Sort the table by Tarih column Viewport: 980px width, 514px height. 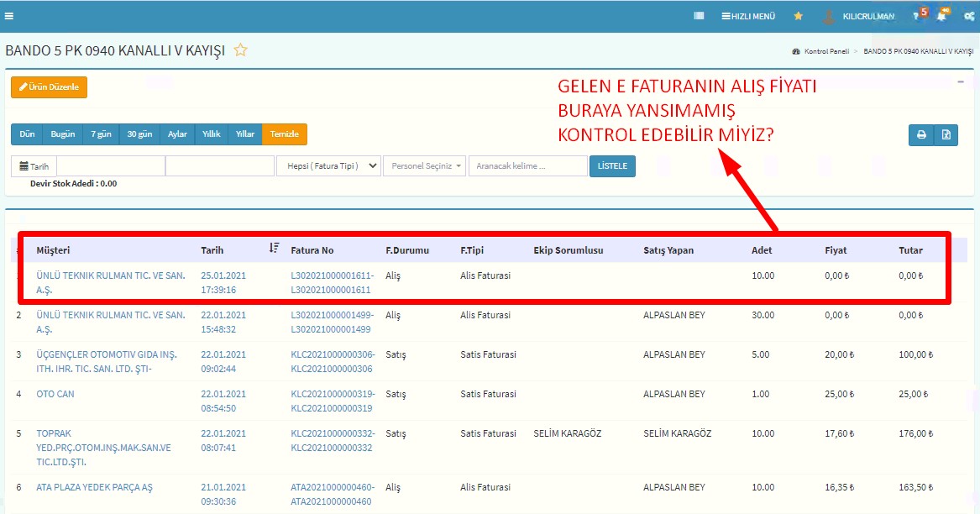274,249
